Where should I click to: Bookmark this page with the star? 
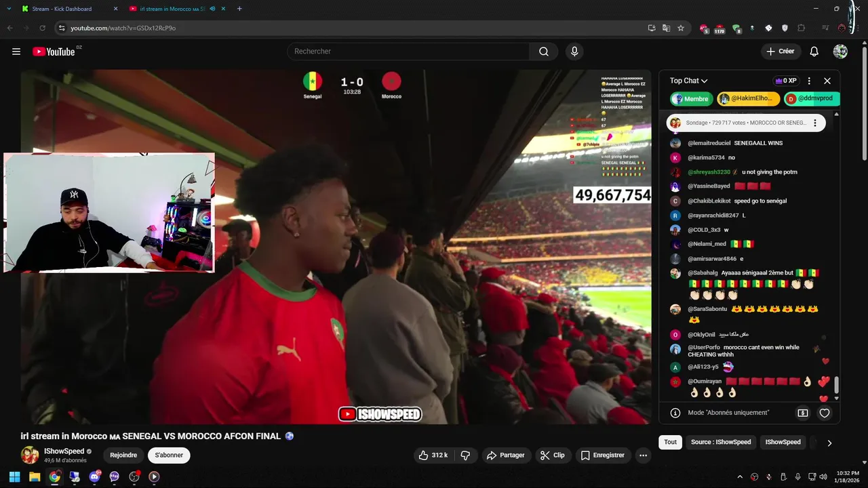[681, 28]
